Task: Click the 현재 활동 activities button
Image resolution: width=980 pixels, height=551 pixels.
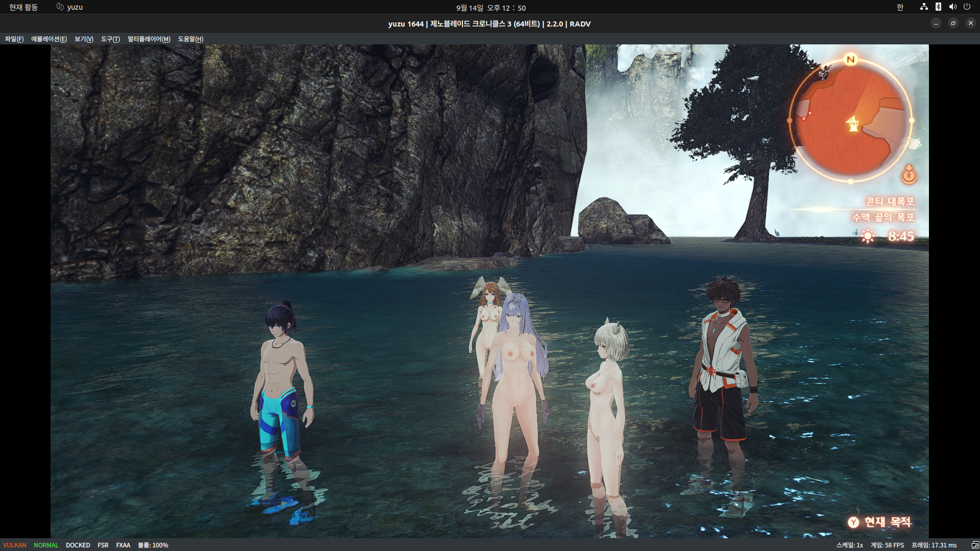Action: 23,7
